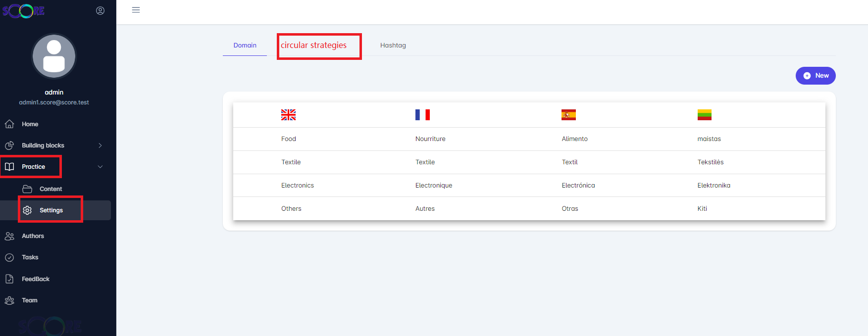Click the Content folder icon
Image resolution: width=868 pixels, height=336 pixels.
click(27, 189)
